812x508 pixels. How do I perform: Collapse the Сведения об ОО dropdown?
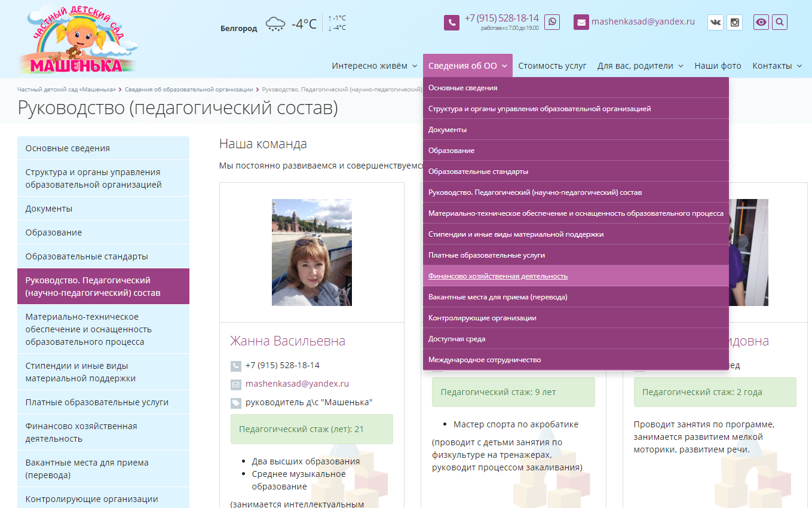tap(467, 66)
